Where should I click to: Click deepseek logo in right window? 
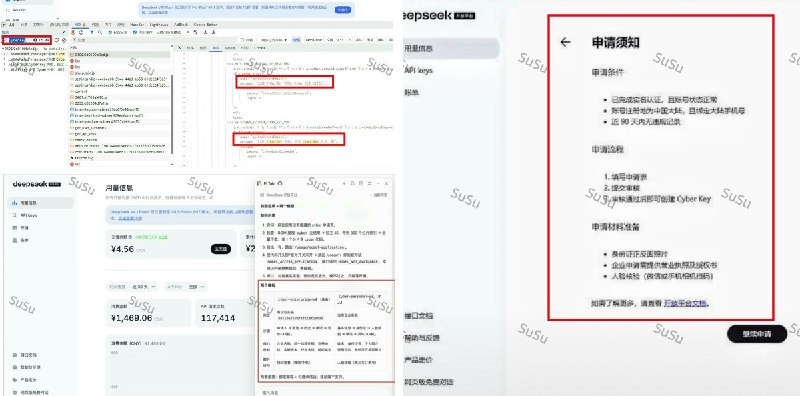point(439,15)
